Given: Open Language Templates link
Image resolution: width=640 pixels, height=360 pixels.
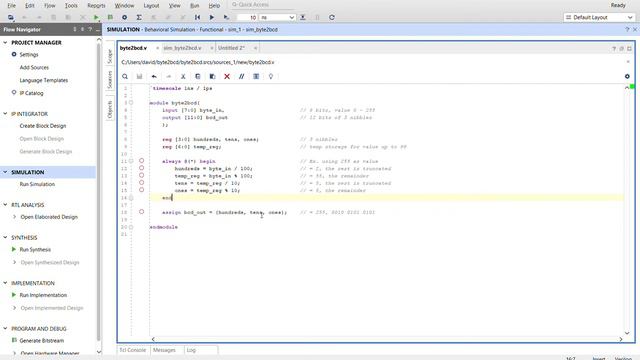Looking at the screenshot, I should click(44, 80).
